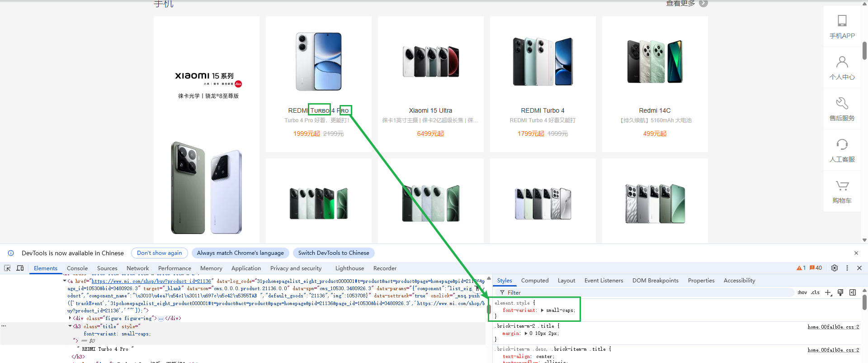This screenshot has width=868, height=363.
Task: Open the Lighthouse tab
Action: pos(349,268)
